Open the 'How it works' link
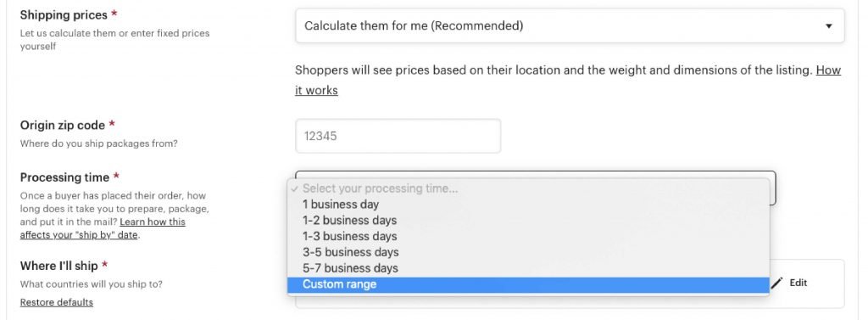The image size is (868, 320). click(x=567, y=80)
